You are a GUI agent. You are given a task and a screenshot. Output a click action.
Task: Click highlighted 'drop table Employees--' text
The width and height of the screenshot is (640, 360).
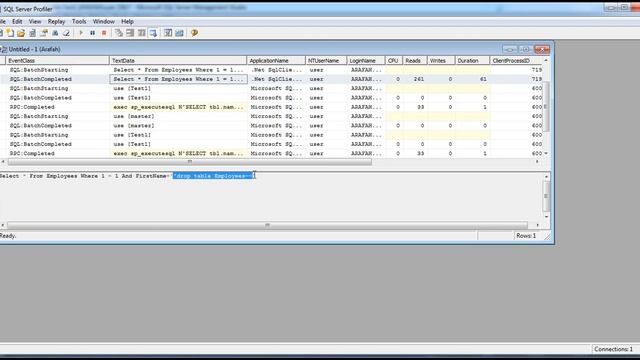click(213, 176)
